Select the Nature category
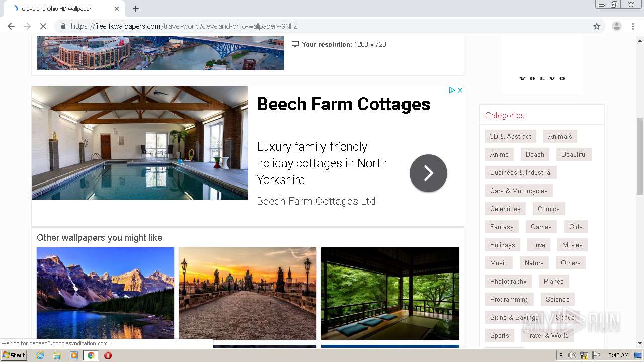This screenshot has height=362, width=644. point(534,263)
